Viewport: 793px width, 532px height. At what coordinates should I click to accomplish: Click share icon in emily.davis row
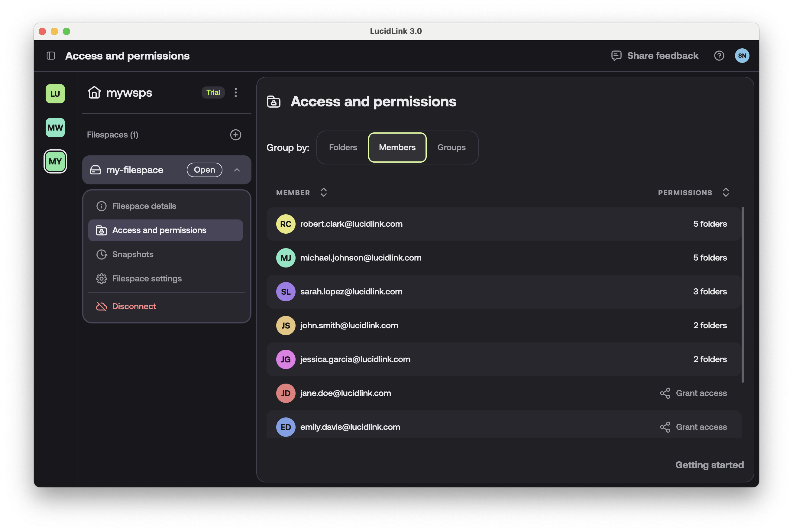coord(665,427)
